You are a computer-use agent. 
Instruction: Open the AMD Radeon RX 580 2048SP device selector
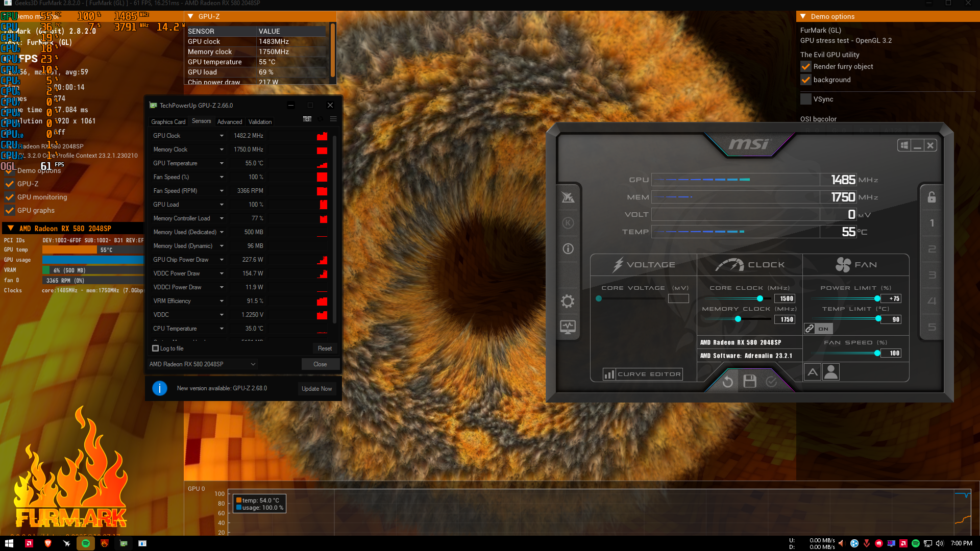pos(202,364)
